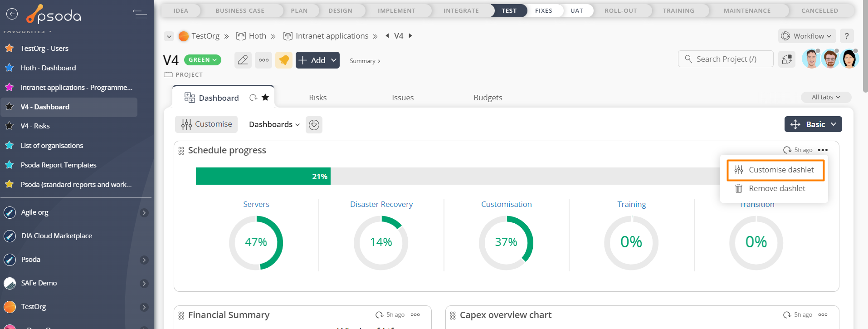The image size is (868, 329).
Task: Open TestOrg - Users favourite
Action: [44, 48]
